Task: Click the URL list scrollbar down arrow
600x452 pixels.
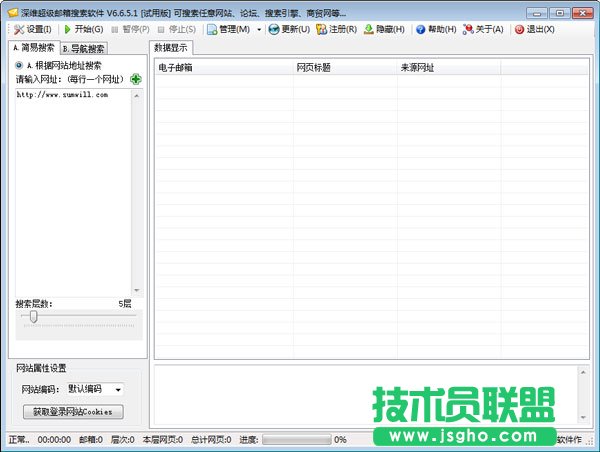Action: [x=137, y=290]
